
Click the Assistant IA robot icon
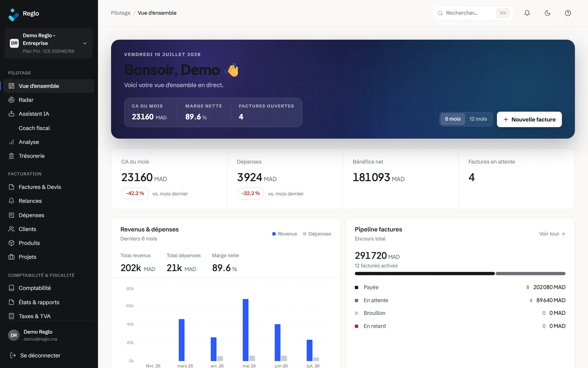point(11,114)
